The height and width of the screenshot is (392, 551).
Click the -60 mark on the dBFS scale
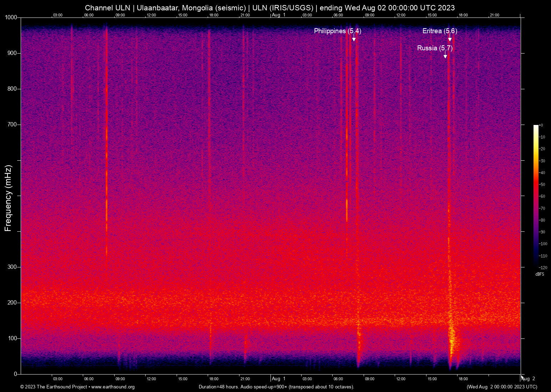click(542, 196)
